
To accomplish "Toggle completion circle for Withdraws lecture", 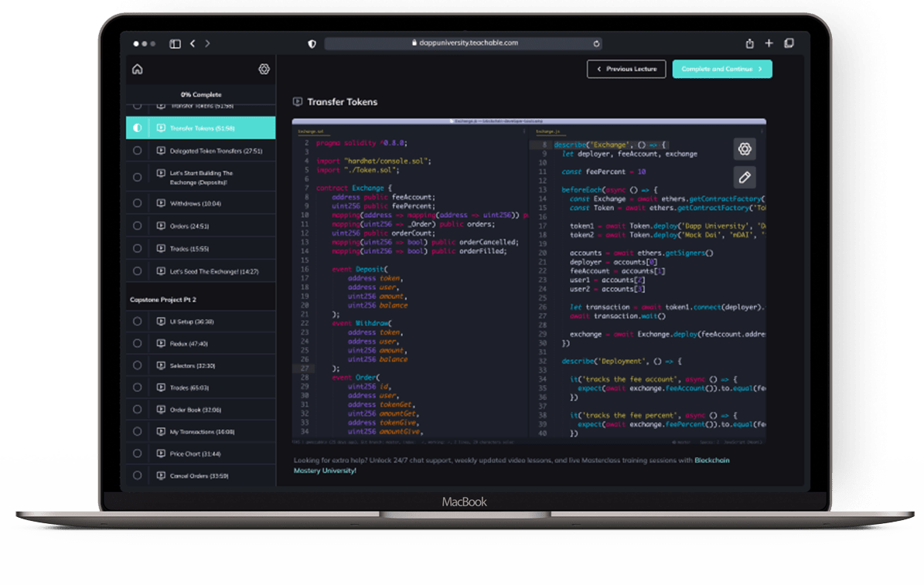I will (x=138, y=203).
